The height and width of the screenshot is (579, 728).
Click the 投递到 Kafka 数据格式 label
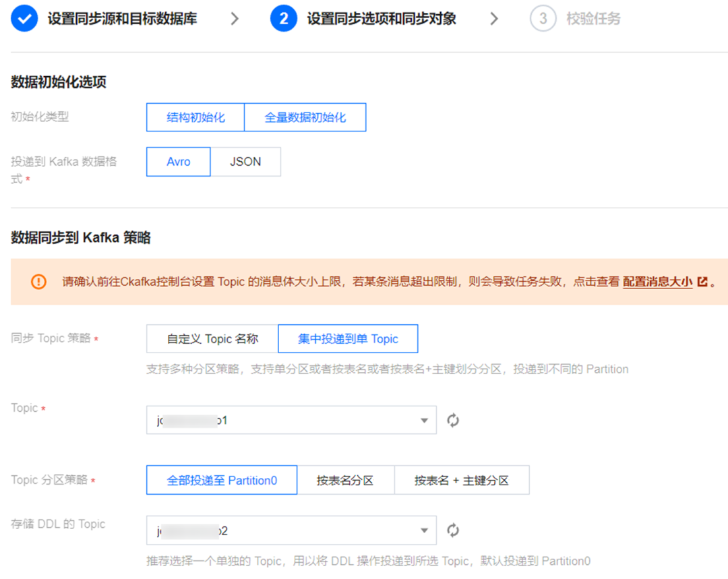tap(63, 170)
